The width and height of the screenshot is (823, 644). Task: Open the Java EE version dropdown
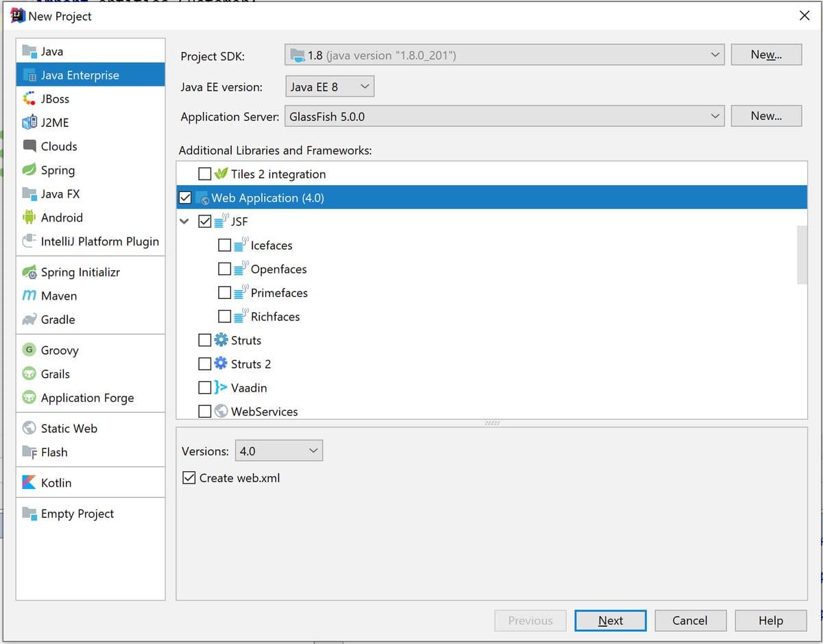click(x=329, y=86)
